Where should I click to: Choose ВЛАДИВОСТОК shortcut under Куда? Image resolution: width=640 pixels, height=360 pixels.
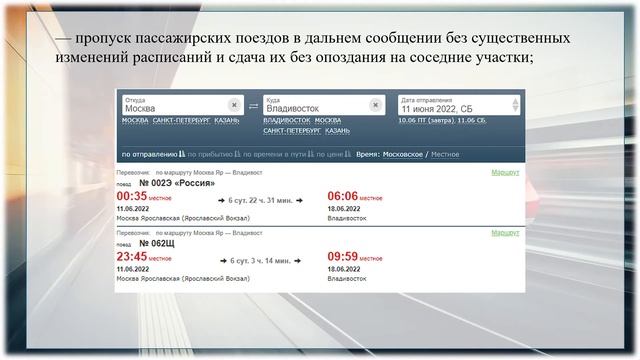287,121
